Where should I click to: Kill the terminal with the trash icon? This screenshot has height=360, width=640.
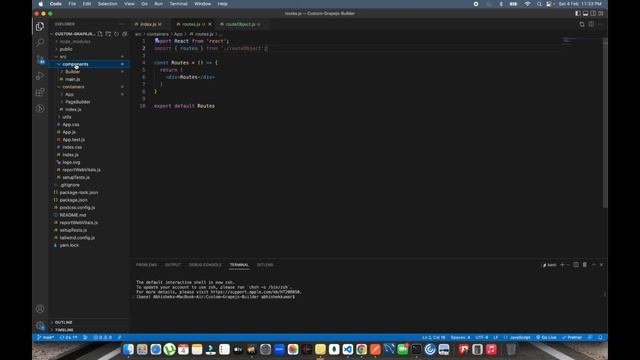584,265
